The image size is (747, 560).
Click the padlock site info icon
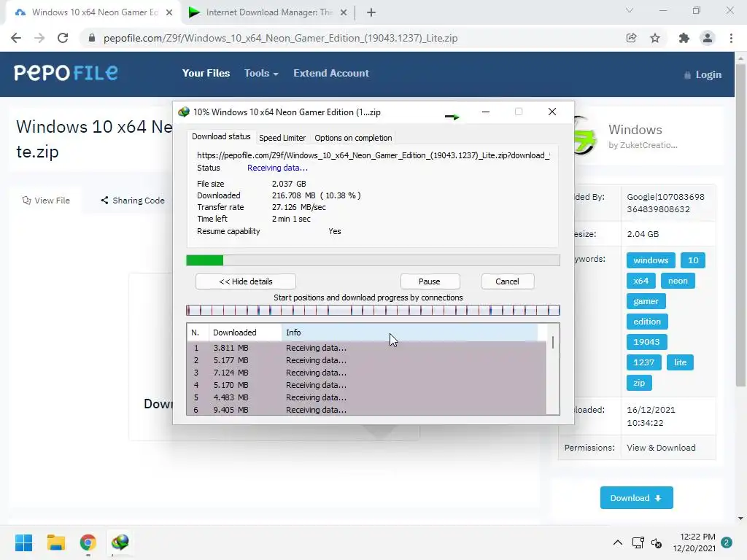point(92,38)
